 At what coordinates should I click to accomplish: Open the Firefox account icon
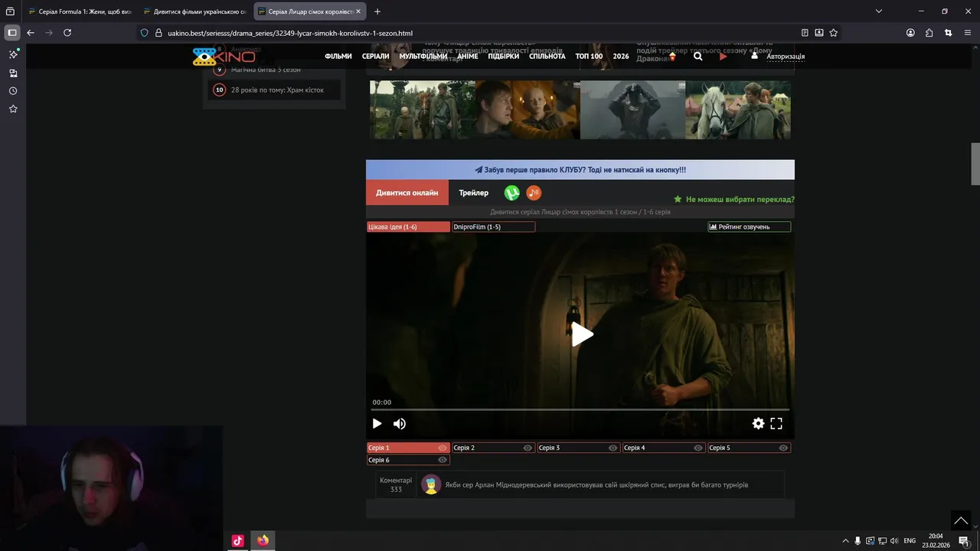[x=910, y=33]
